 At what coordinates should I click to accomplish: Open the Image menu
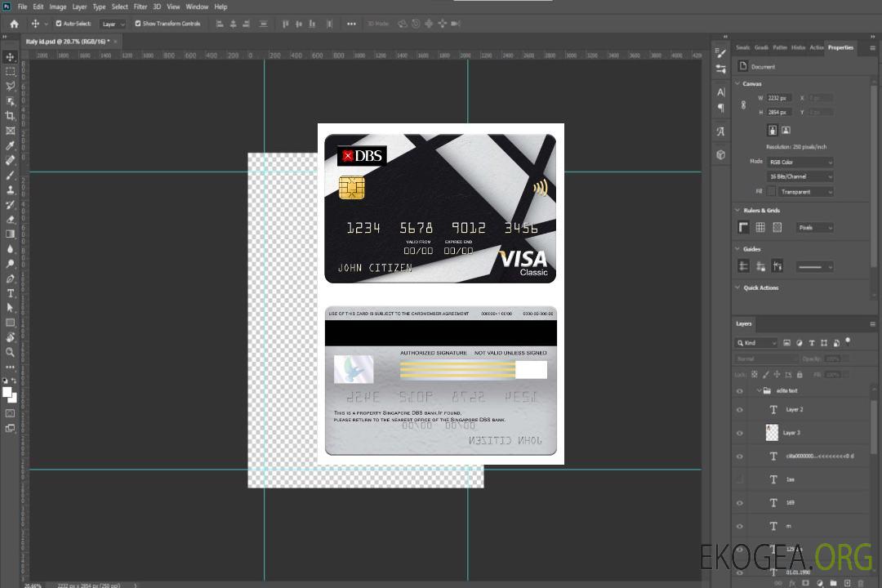tap(57, 7)
